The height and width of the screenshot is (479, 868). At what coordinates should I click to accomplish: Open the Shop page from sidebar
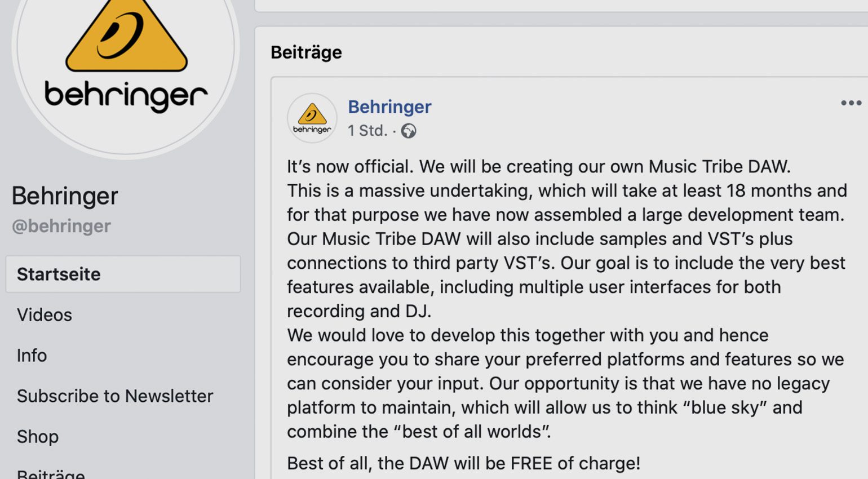38,436
